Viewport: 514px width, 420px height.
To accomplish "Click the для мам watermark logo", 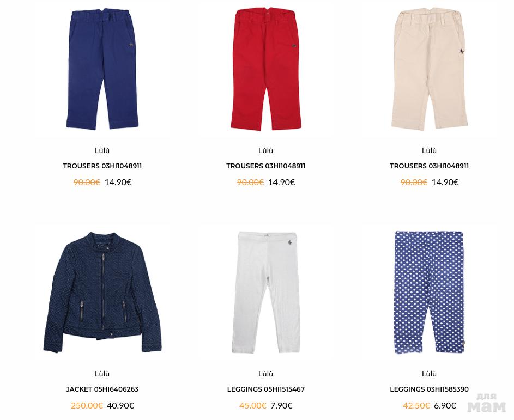I will pyautogui.click(x=487, y=403).
